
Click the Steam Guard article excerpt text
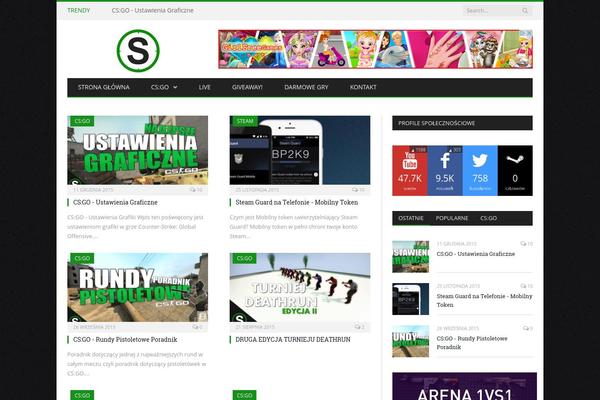(x=294, y=227)
